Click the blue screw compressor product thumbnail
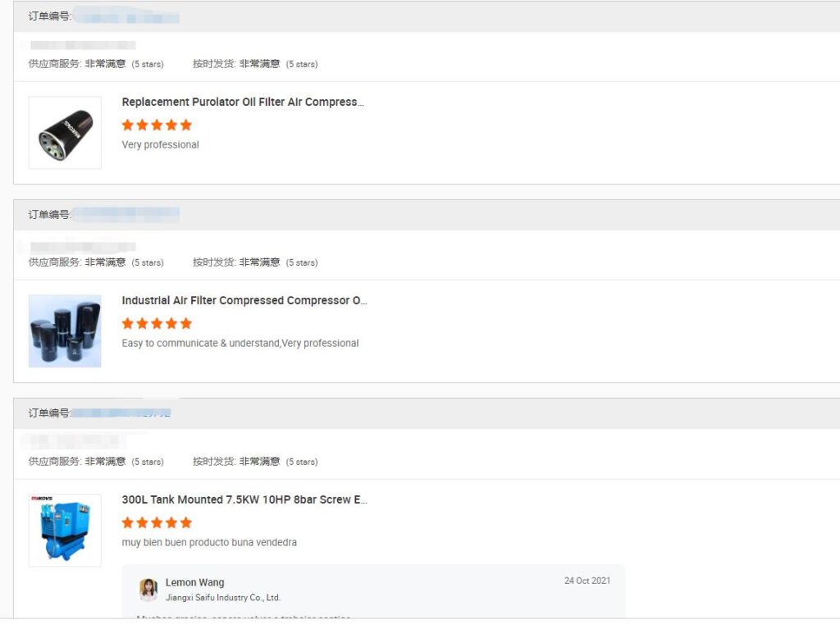 (65, 530)
